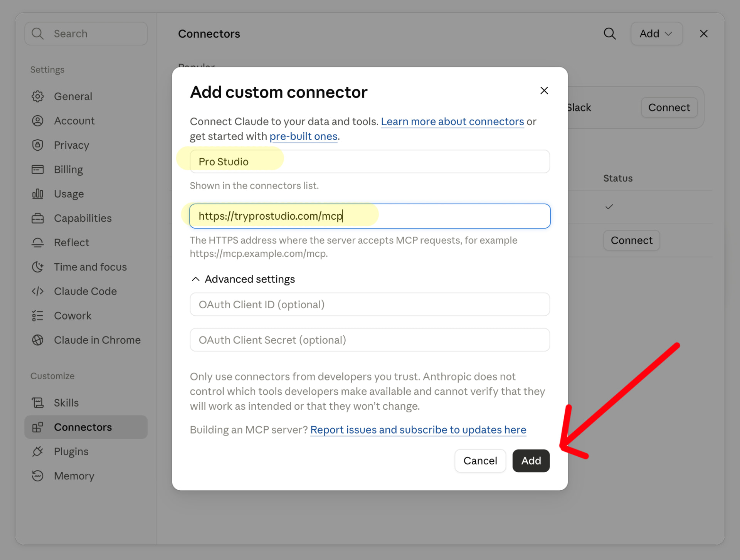Click the Plugins plug icon

37,451
